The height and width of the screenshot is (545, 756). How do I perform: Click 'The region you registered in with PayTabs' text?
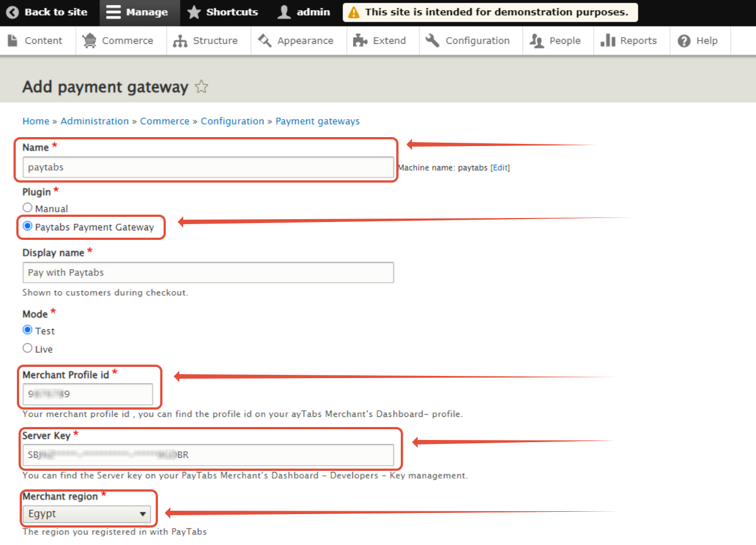[x=115, y=532]
